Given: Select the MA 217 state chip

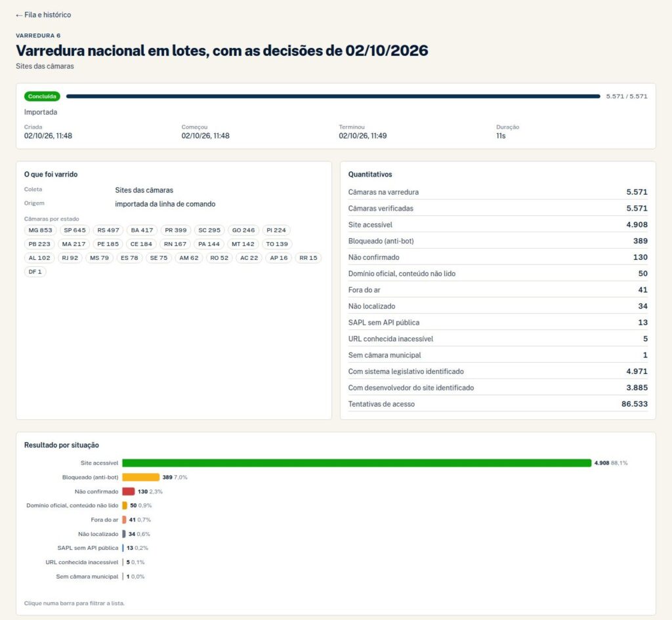Looking at the screenshot, I should click(x=73, y=244).
